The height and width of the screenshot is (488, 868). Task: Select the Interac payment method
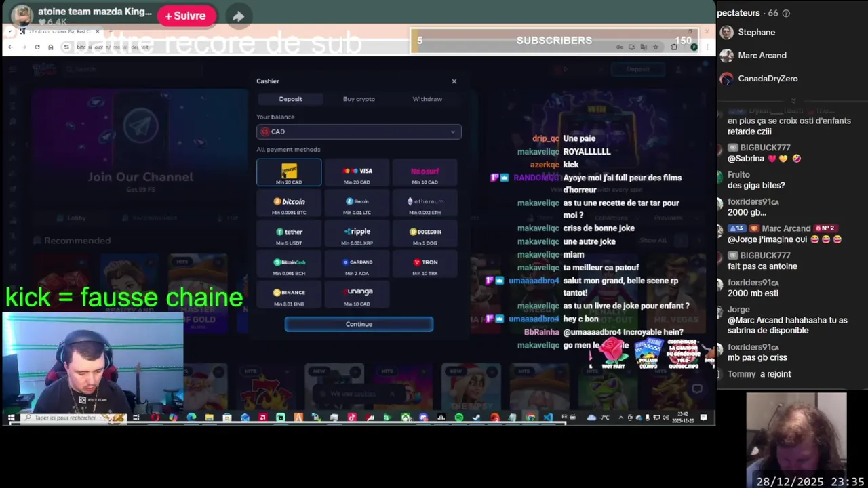pos(289,173)
